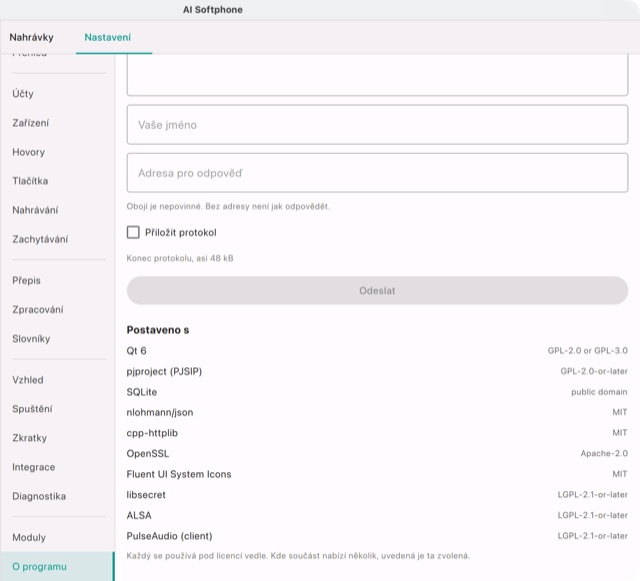
Task: Click inside the message text area
Action: tap(377, 75)
